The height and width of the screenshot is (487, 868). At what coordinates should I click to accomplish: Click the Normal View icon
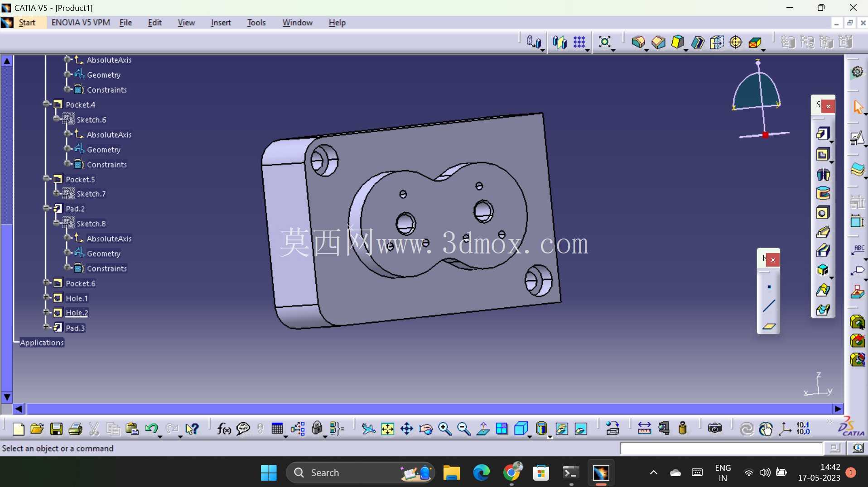coord(483,429)
